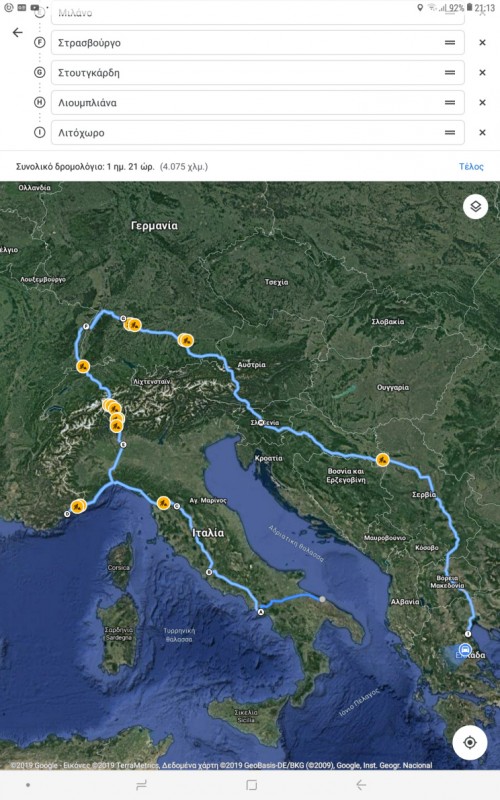This screenshot has width=500, height=800.
Task: Tap Android home navigation button
Action: [x=252, y=785]
